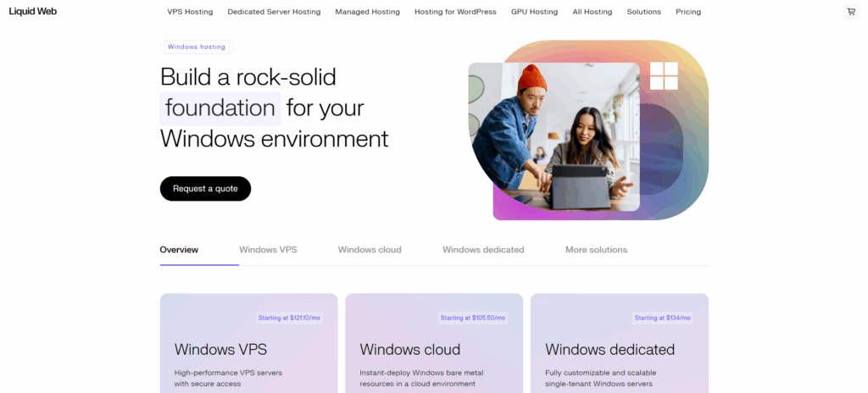Open the Windows cloud card

coord(434,343)
